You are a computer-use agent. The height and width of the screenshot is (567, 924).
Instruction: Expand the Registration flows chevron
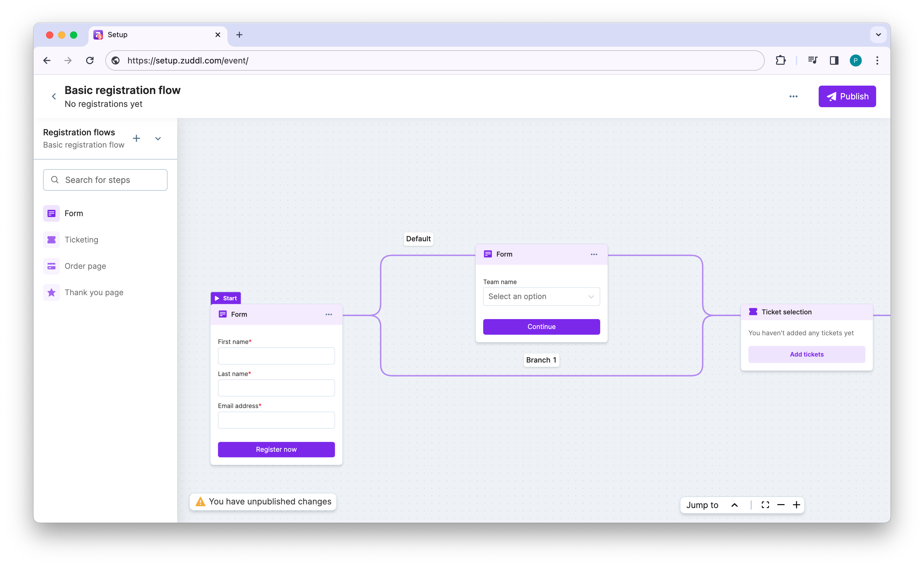click(158, 139)
